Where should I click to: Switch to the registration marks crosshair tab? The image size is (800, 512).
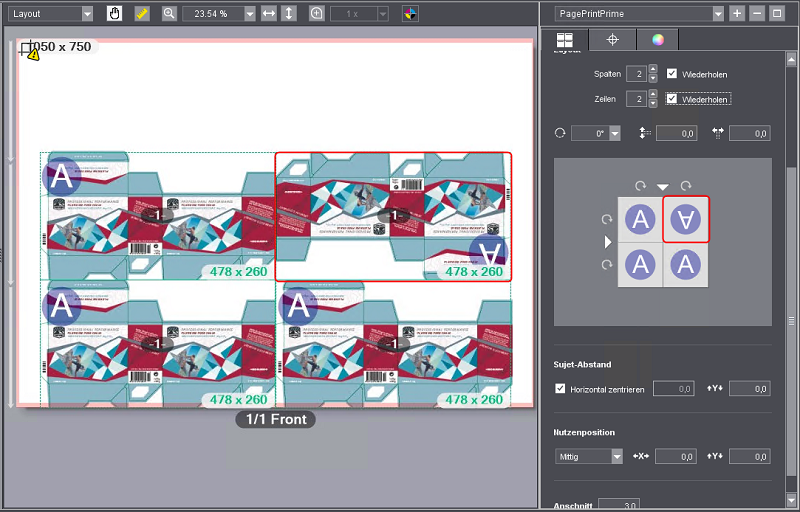(x=612, y=40)
